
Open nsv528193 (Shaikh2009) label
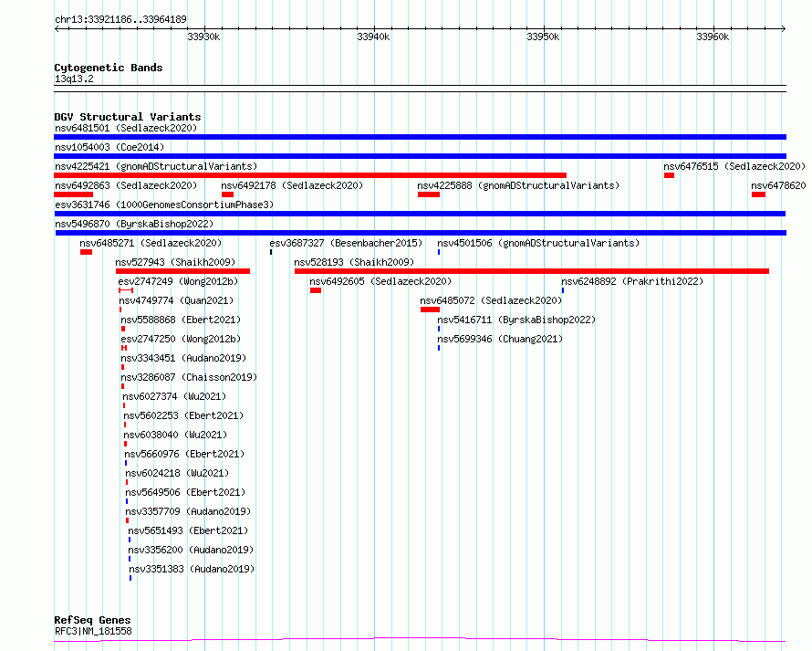point(354,262)
